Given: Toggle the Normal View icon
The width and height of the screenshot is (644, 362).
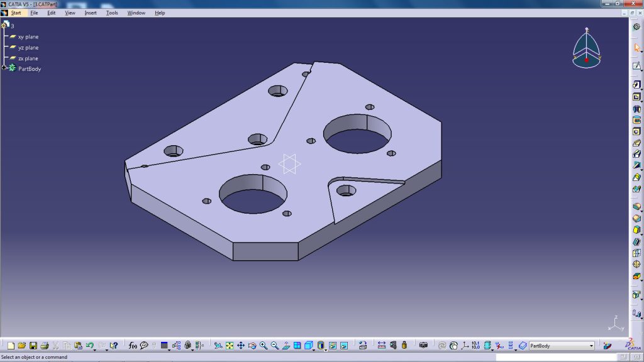Looking at the screenshot, I should click(x=286, y=346).
